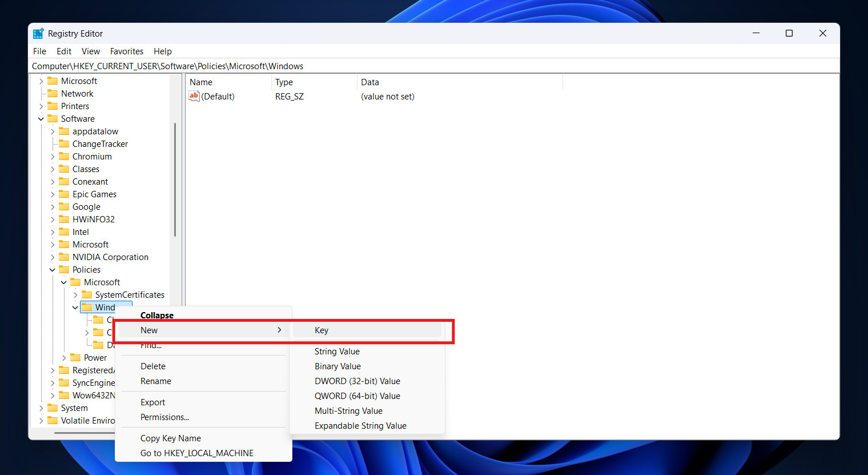
Task: Select the NVIDIA Corporation folder icon
Action: [64, 257]
